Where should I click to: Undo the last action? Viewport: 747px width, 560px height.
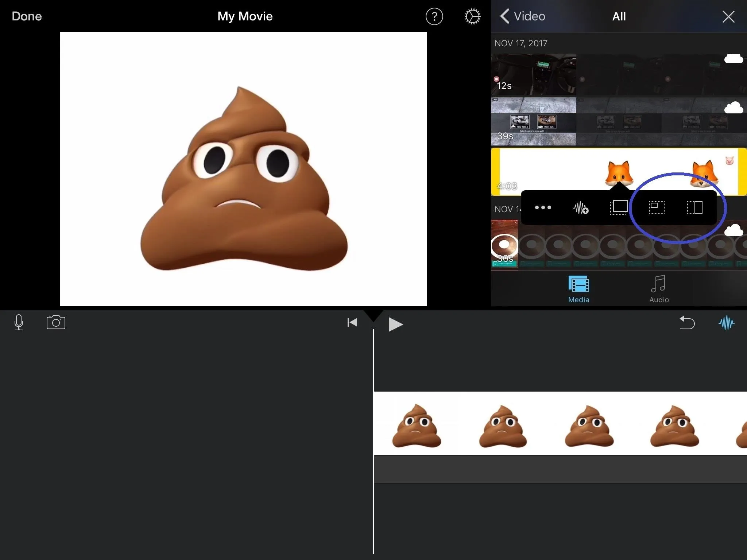pos(687,323)
